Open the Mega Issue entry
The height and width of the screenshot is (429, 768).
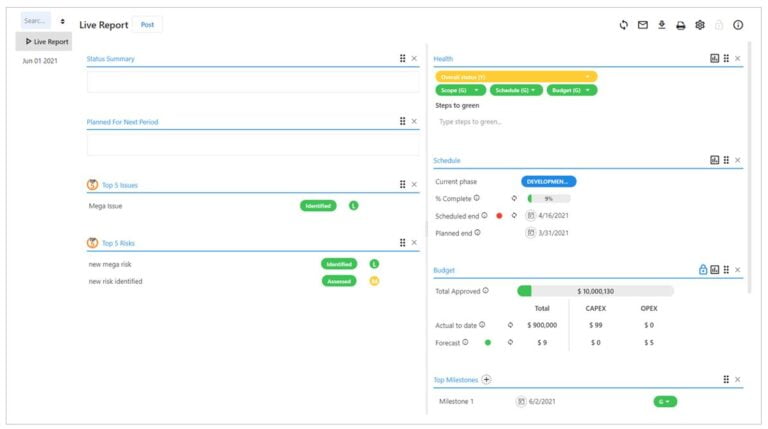(x=105, y=206)
